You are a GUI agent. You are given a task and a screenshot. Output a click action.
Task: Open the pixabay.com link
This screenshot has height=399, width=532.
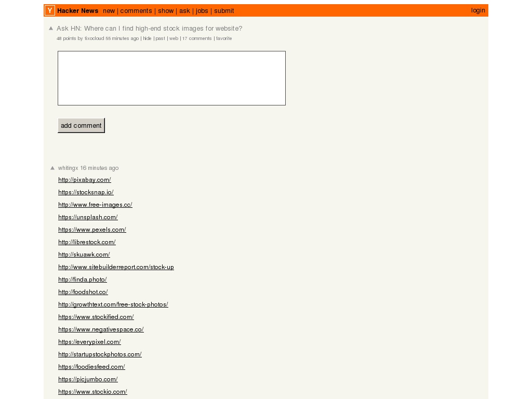(85, 180)
